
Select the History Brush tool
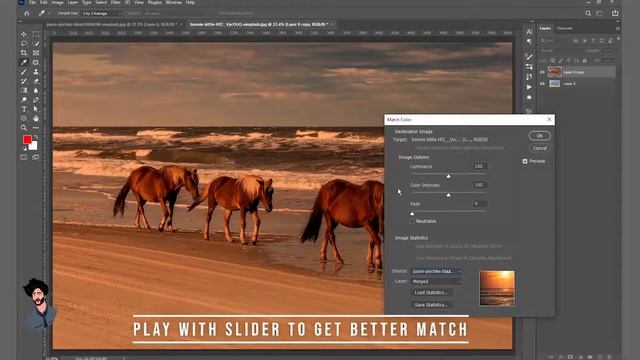pos(24,81)
